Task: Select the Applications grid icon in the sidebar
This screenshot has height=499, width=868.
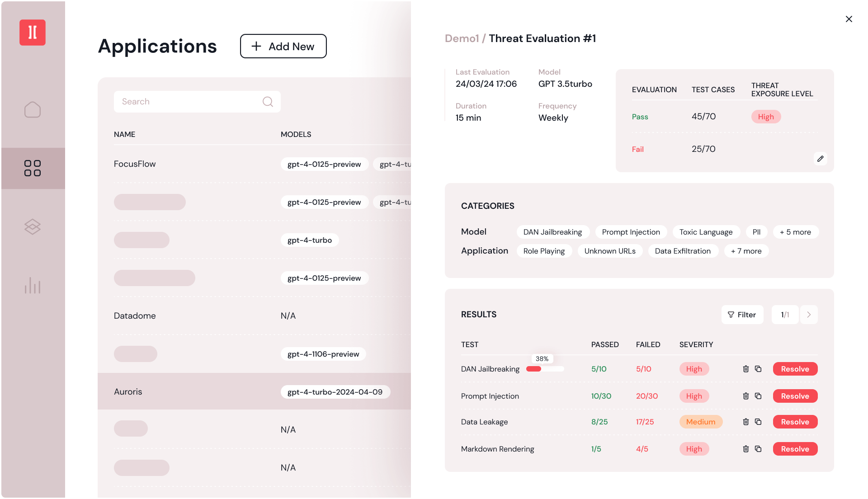Action: coord(33,168)
